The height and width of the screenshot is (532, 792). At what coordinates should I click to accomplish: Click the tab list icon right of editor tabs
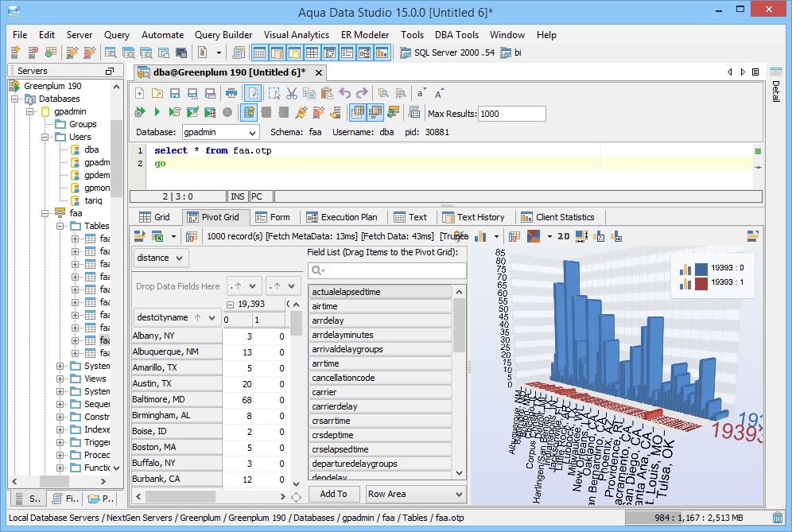pos(755,72)
